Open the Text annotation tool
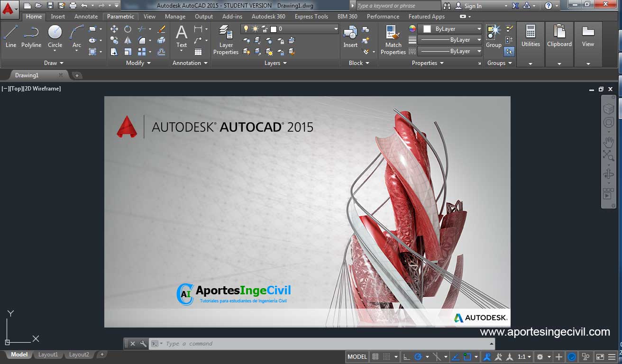 pyautogui.click(x=182, y=36)
